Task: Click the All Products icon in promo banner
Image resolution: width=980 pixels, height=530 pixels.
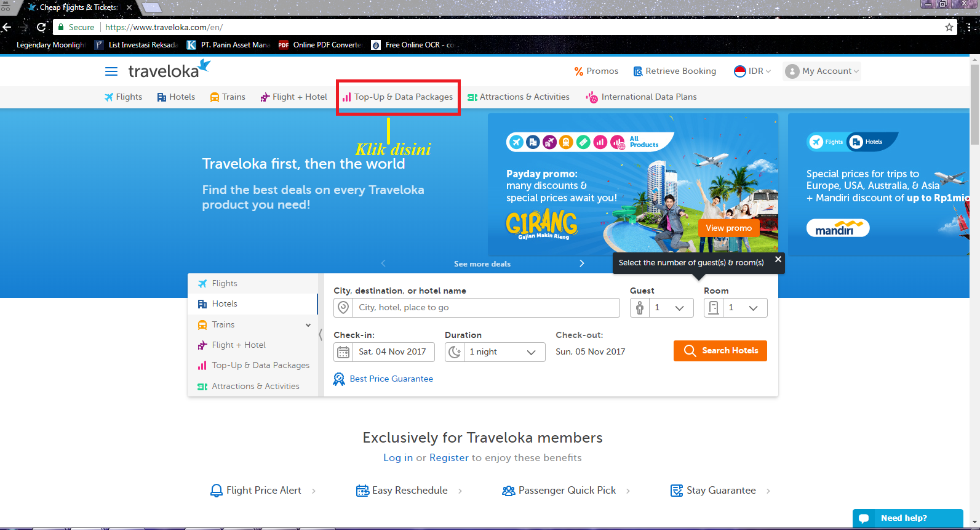Action: point(618,142)
